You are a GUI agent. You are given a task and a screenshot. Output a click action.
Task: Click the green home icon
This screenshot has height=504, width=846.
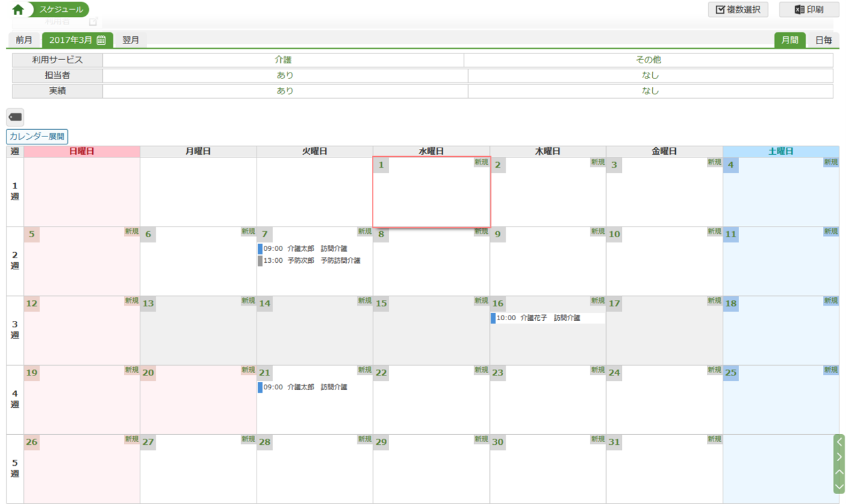[x=18, y=10]
